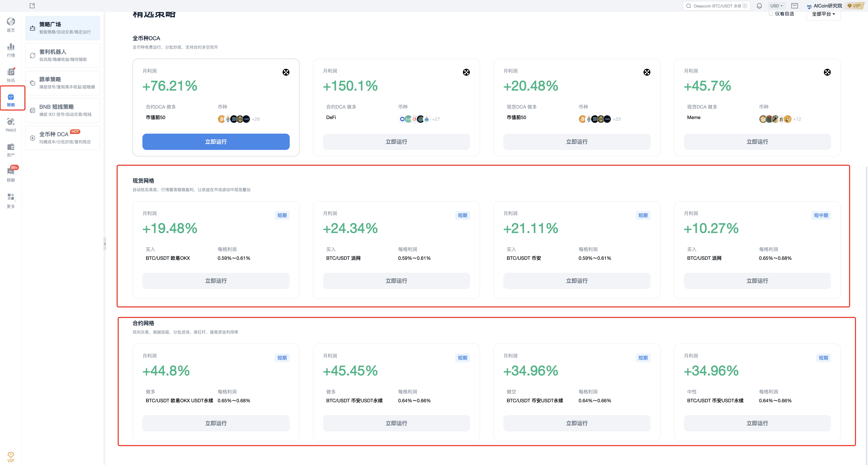Click the HOT badge beside 全币种 DCA
The width and height of the screenshot is (868, 465).
click(x=75, y=131)
